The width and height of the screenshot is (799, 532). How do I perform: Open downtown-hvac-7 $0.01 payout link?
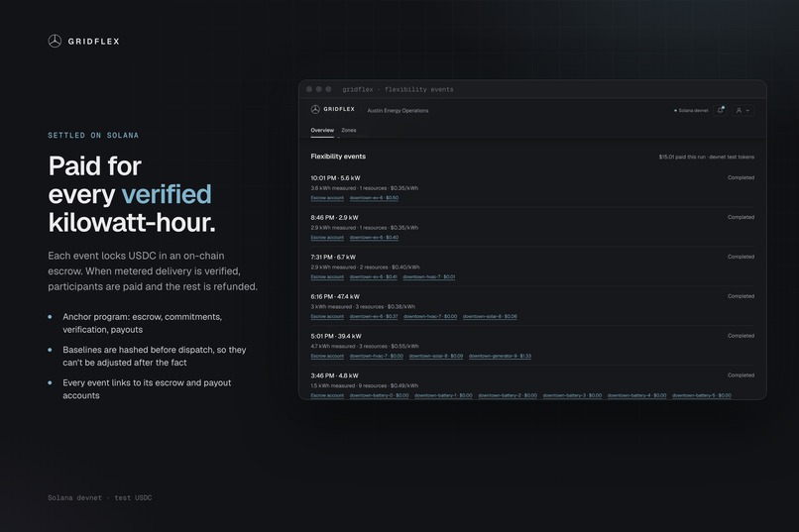(x=429, y=277)
